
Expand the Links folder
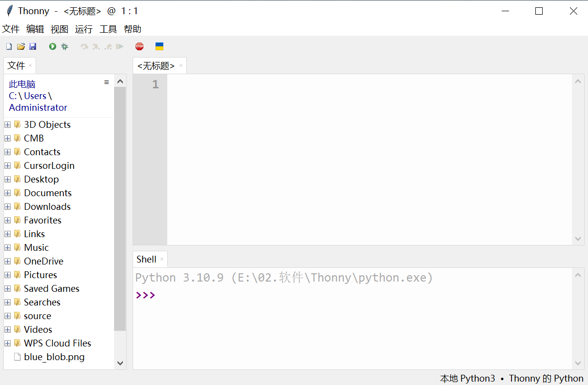7,234
